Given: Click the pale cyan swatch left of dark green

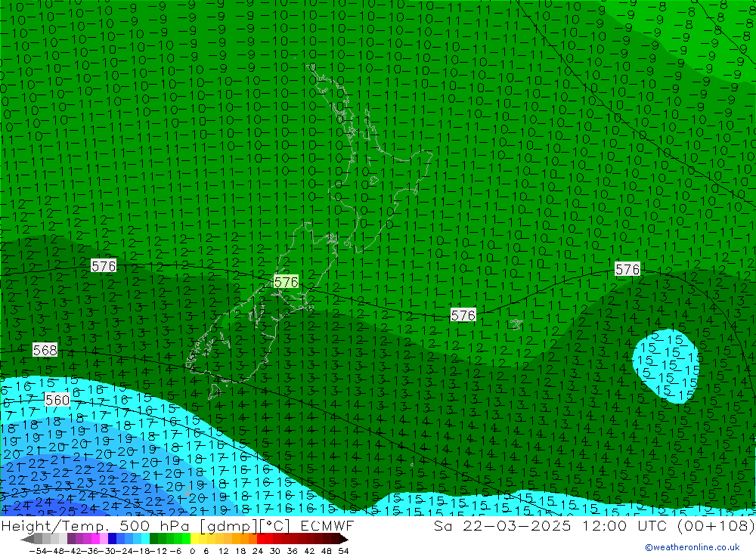Looking at the screenshot, I should point(145,539).
